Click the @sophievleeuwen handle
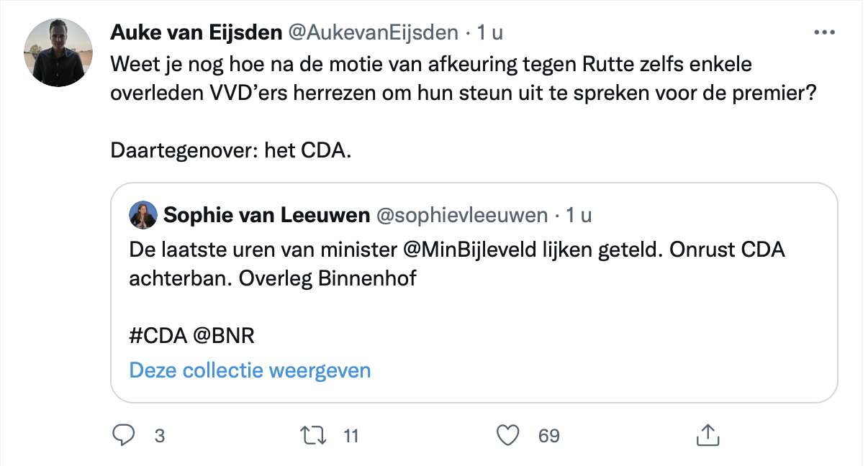 click(462, 214)
